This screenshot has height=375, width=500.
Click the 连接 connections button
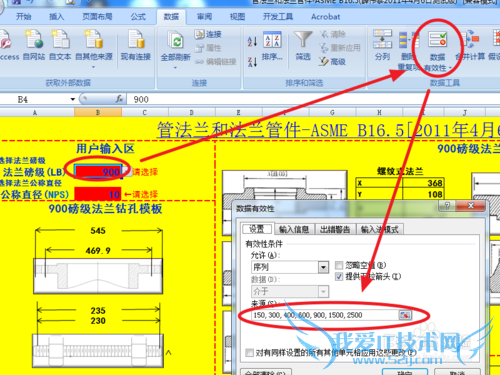click(x=208, y=34)
